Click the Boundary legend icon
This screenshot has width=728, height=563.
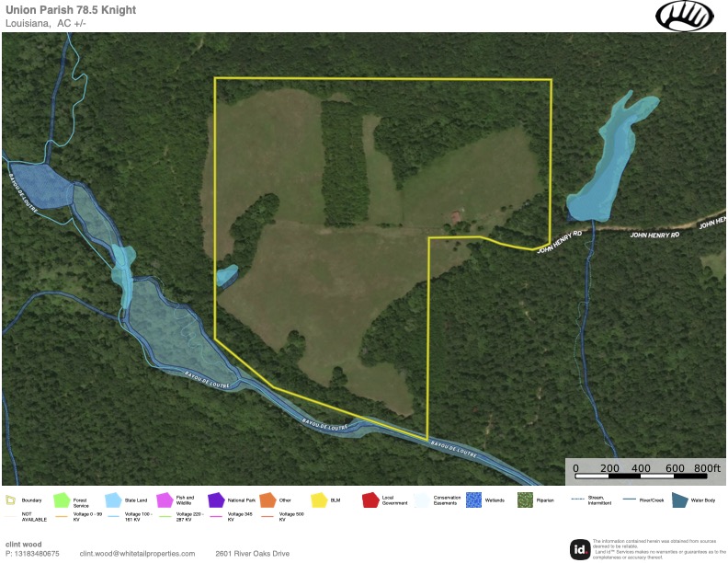pos(10,500)
